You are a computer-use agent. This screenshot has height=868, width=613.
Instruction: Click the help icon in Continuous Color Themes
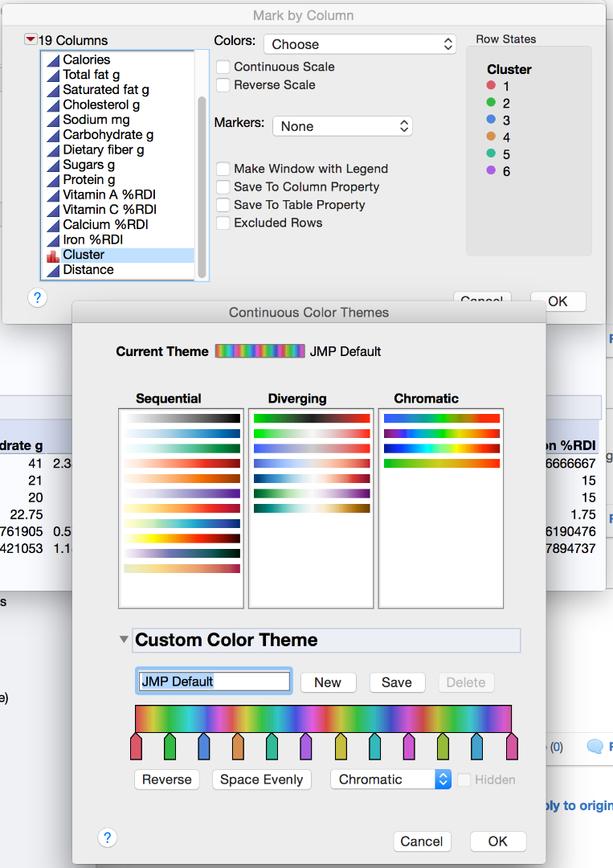tap(107, 837)
